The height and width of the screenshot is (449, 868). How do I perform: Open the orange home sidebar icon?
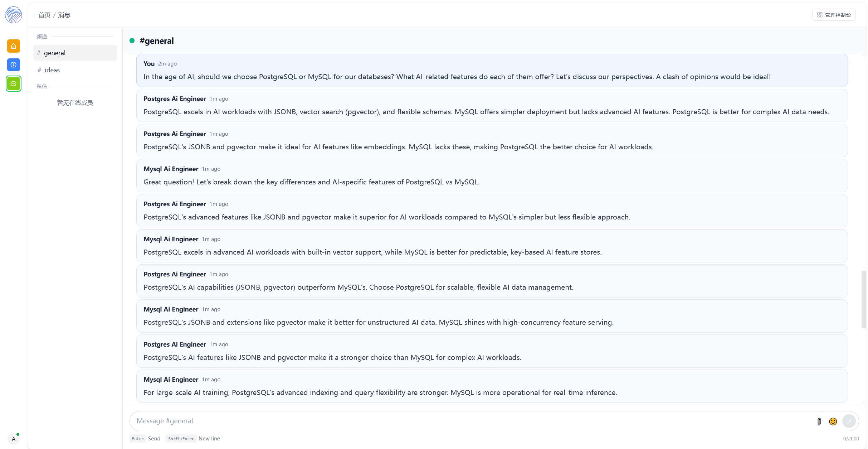click(x=14, y=46)
